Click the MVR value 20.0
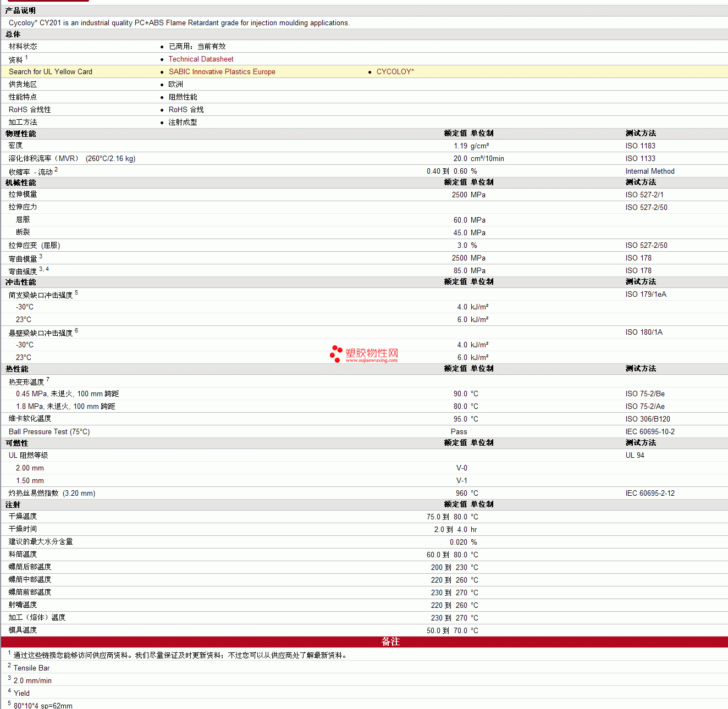The height and width of the screenshot is (709, 728). [x=460, y=158]
